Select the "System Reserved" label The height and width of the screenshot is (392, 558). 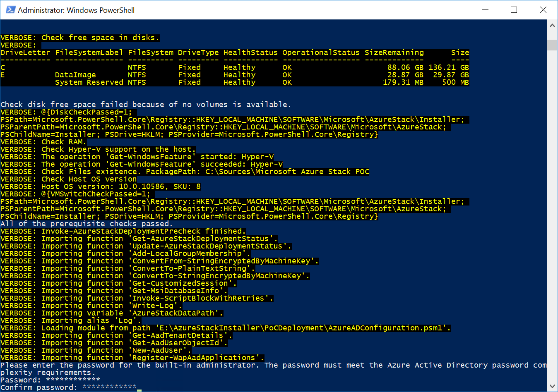pos(89,82)
